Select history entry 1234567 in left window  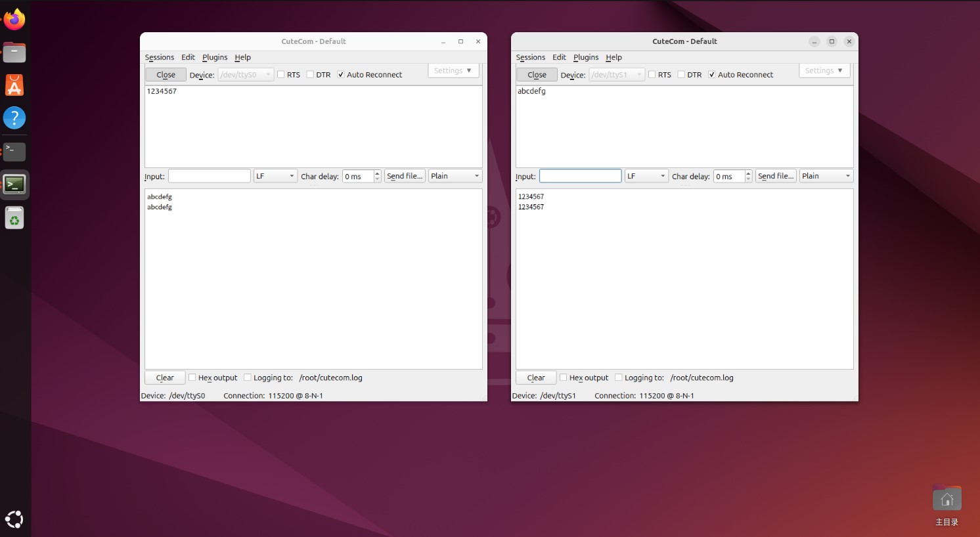[x=162, y=91]
